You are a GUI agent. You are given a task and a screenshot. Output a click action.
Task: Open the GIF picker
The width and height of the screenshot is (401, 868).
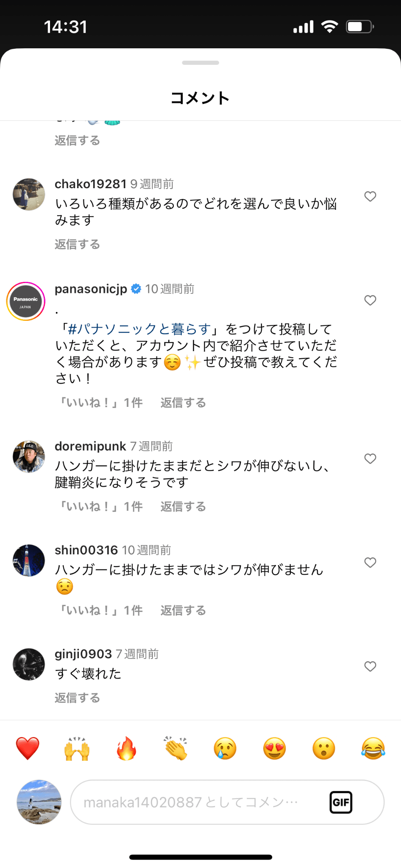point(341,802)
